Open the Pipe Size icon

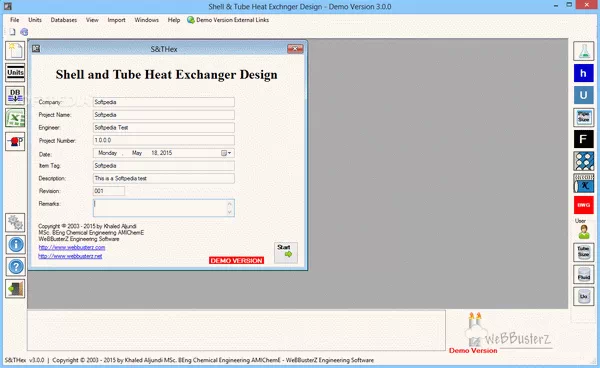tap(584, 117)
